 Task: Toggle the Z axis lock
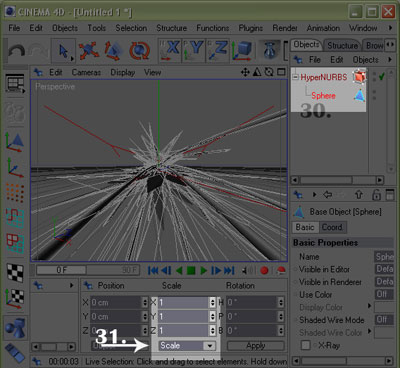tap(217, 51)
